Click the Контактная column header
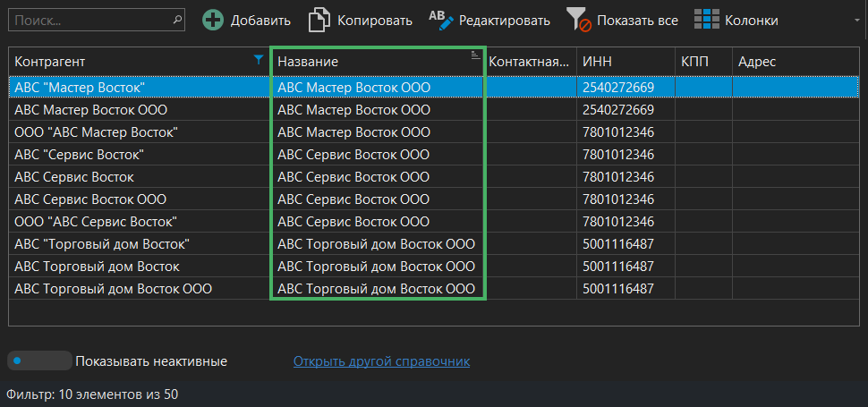The width and height of the screenshot is (868, 407). coord(530,61)
